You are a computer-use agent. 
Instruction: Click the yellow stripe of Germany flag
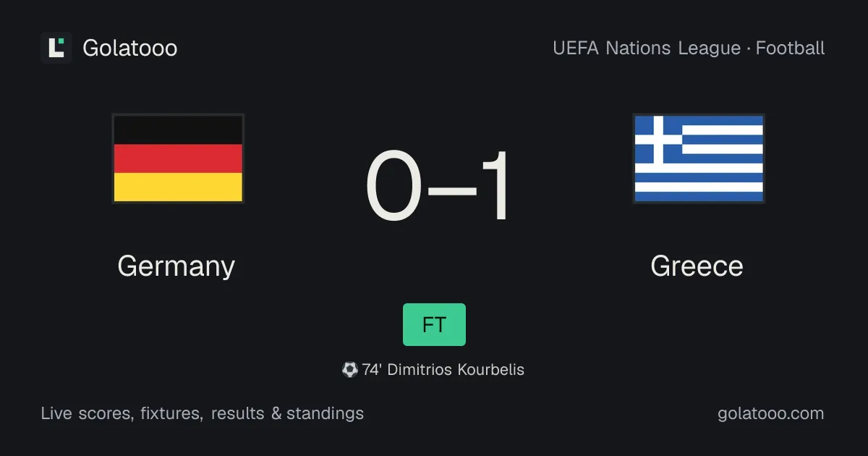point(178,187)
